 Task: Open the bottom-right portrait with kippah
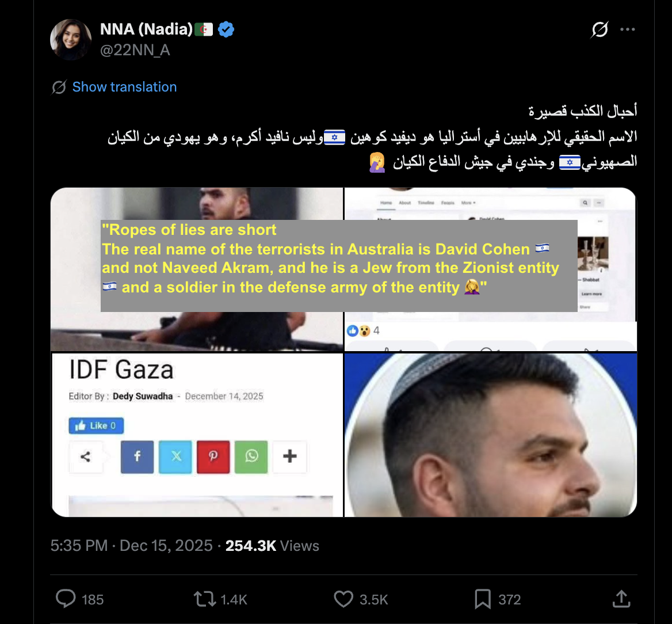click(x=491, y=435)
